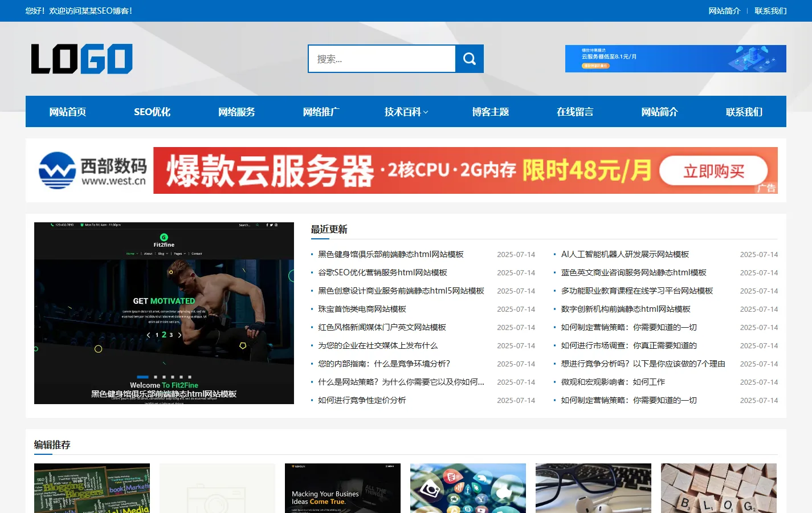Expand the 技术百科 dropdown arrow

(426, 112)
